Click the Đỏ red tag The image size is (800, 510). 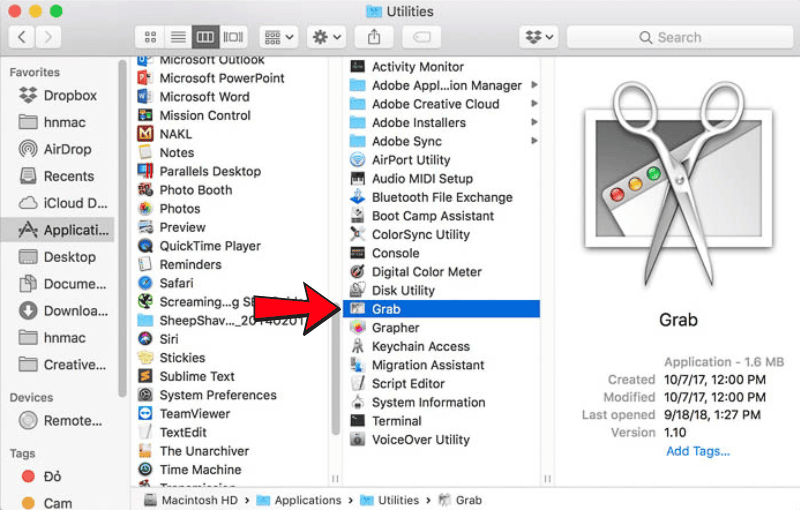[x=52, y=476]
